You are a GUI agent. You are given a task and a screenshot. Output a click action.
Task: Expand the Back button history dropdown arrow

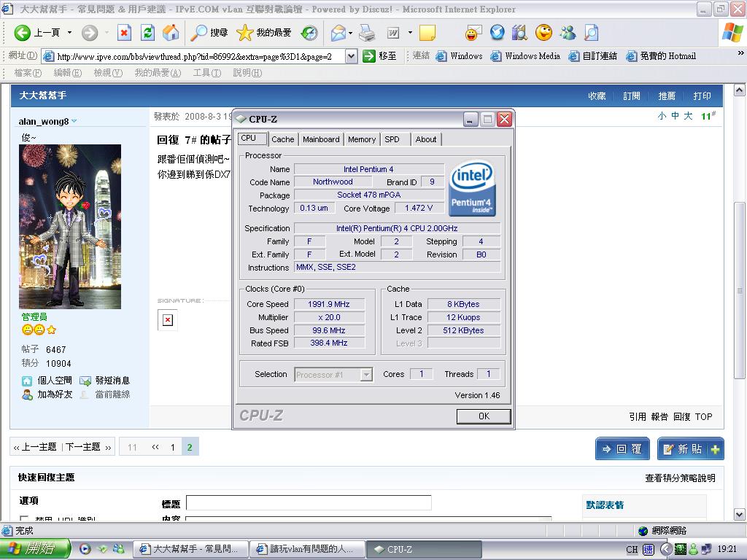(x=70, y=33)
